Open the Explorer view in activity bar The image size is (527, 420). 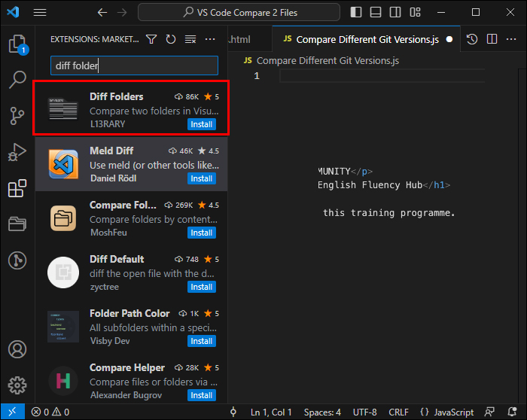click(17, 44)
